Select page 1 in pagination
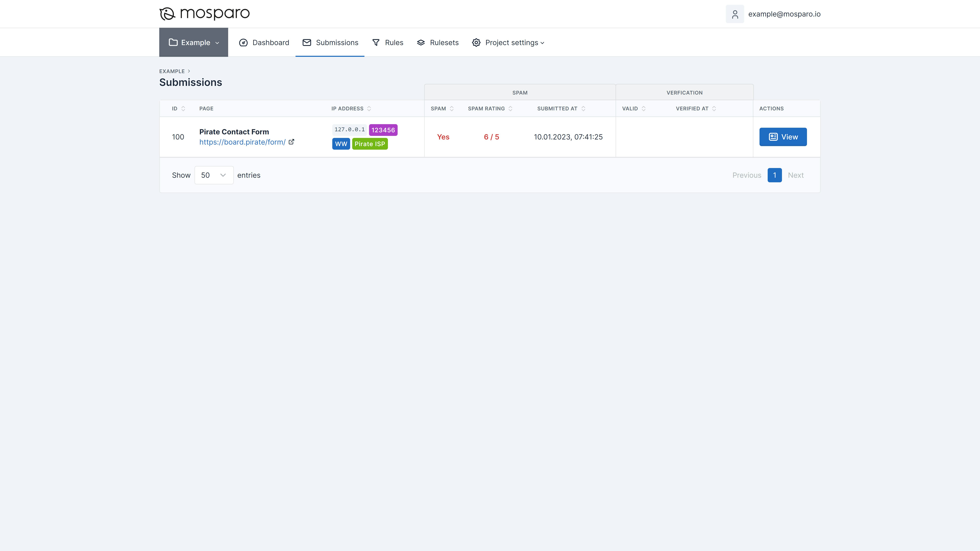Viewport: 980px width, 551px height. click(775, 175)
